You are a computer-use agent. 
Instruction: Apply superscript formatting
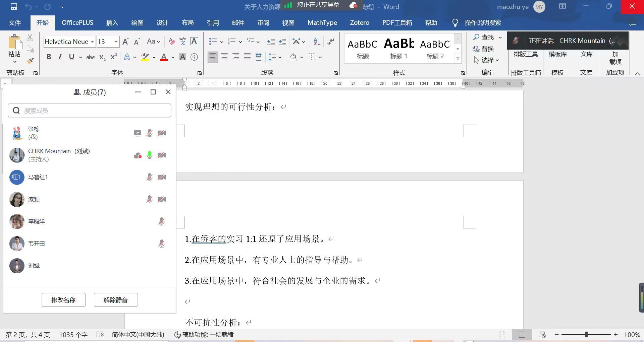coord(114,57)
